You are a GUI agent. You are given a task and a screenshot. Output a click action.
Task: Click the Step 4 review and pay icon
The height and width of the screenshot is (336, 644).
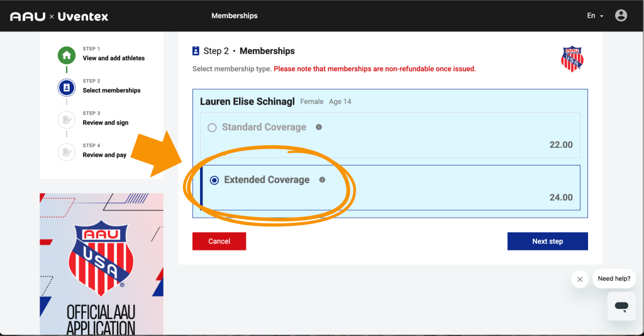pos(67,152)
